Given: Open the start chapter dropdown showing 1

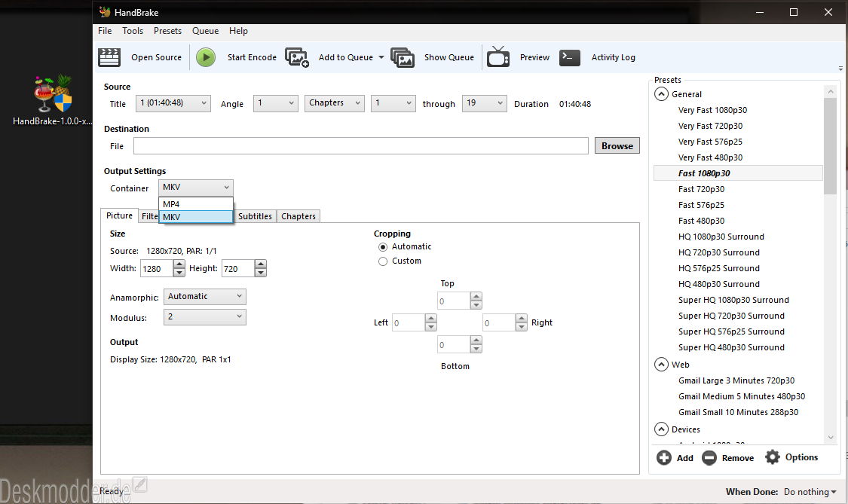Looking at the screenshot, I should (393, 103).
